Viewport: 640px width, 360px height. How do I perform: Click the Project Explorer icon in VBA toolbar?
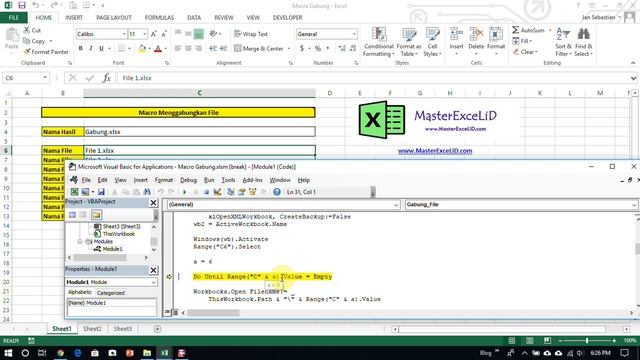pos(231,192)
